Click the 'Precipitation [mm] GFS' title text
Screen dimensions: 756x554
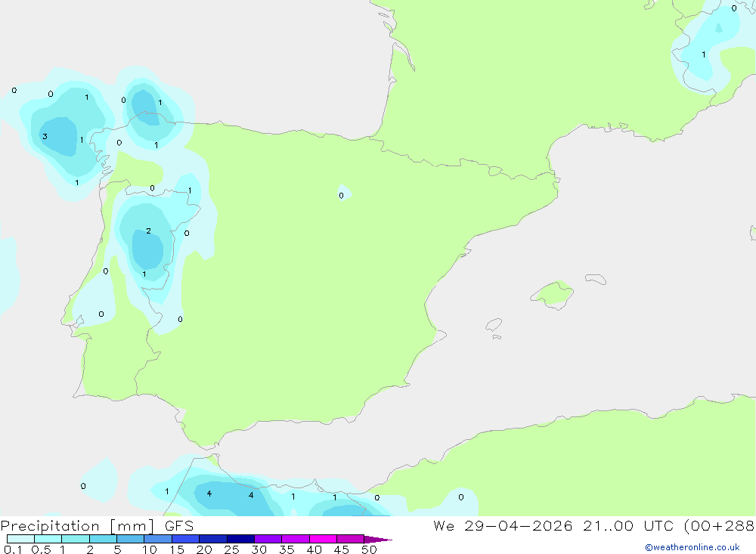click(x=97, y=526)
